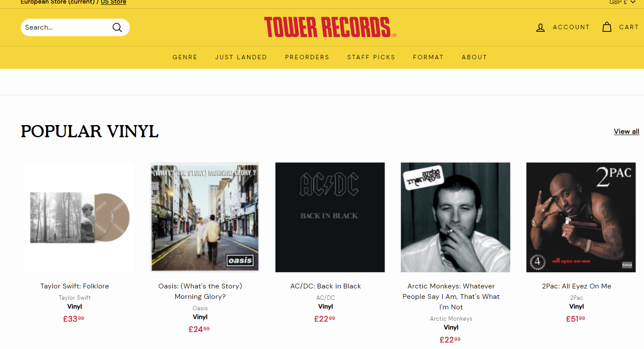
Task: Open AC/DC Back in Black cover
Action: click(x=330, y=217)
